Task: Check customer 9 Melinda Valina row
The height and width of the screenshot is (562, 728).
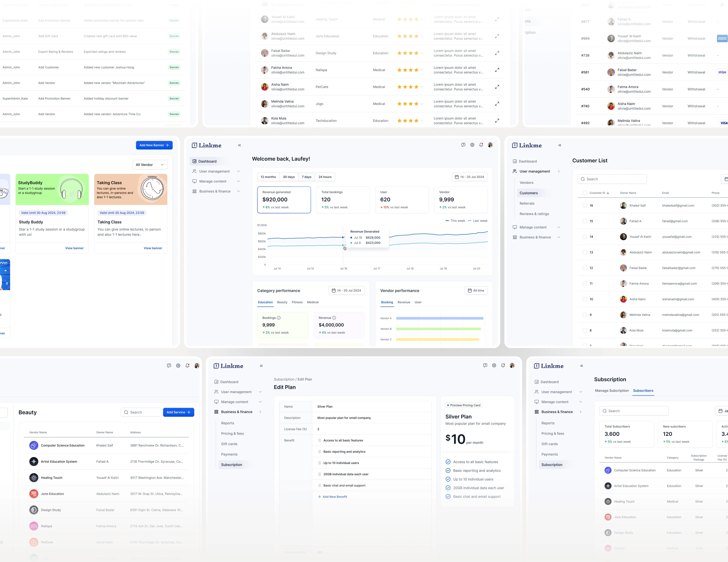Action: pyautogui.click(x=585, y=315)
